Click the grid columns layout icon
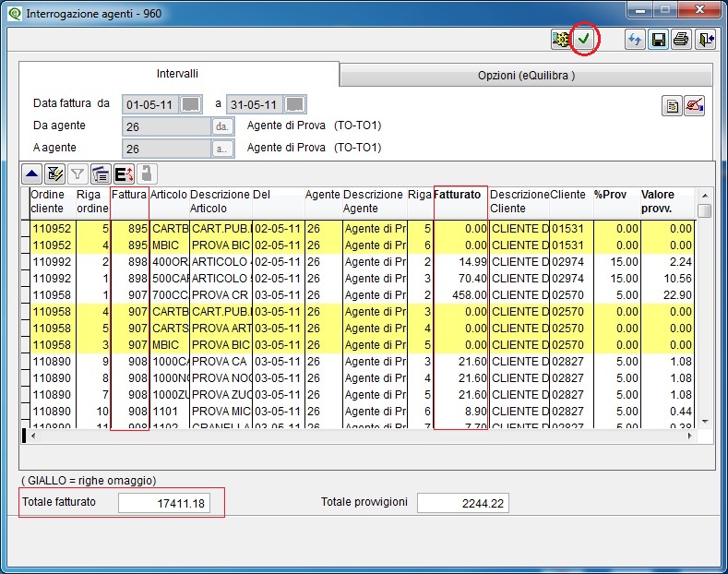 (101, 174)
